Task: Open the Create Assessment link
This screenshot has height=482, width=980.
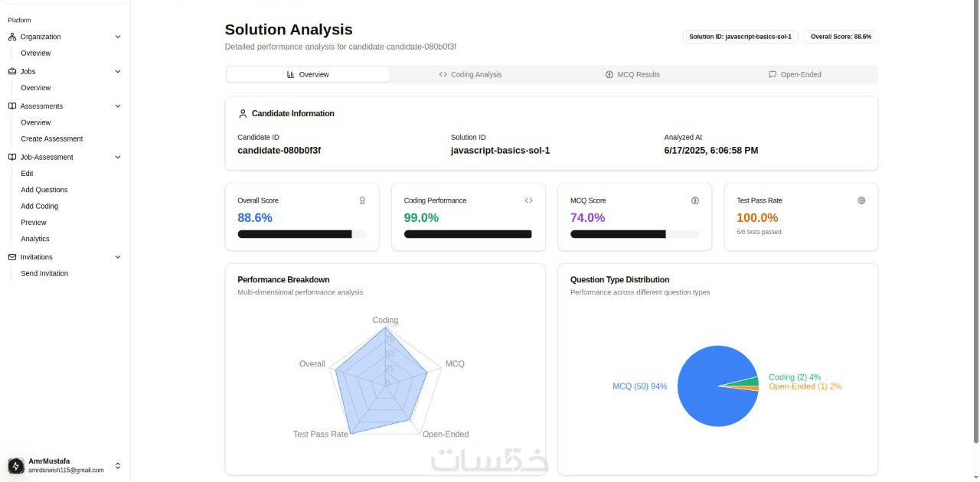Action: click(x=52, y=138)
